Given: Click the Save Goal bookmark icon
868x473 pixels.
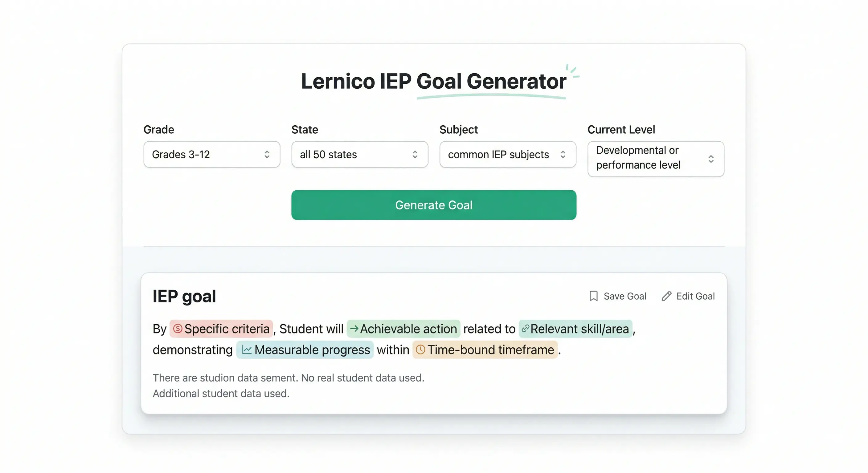Looking at the screenshot, I should 593,296.
